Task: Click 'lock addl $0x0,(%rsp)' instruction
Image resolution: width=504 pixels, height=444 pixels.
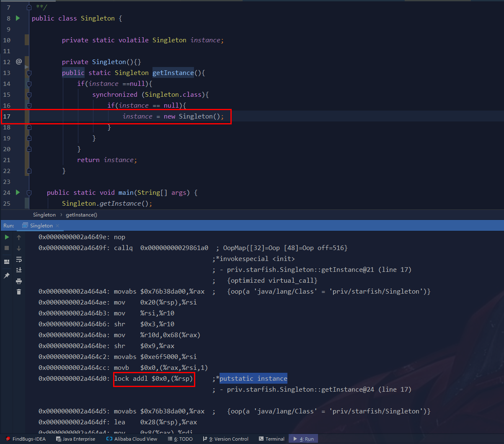Action: pos(154,379)
